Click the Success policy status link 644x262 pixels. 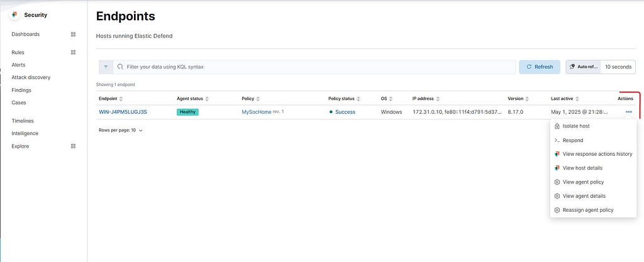345,112
